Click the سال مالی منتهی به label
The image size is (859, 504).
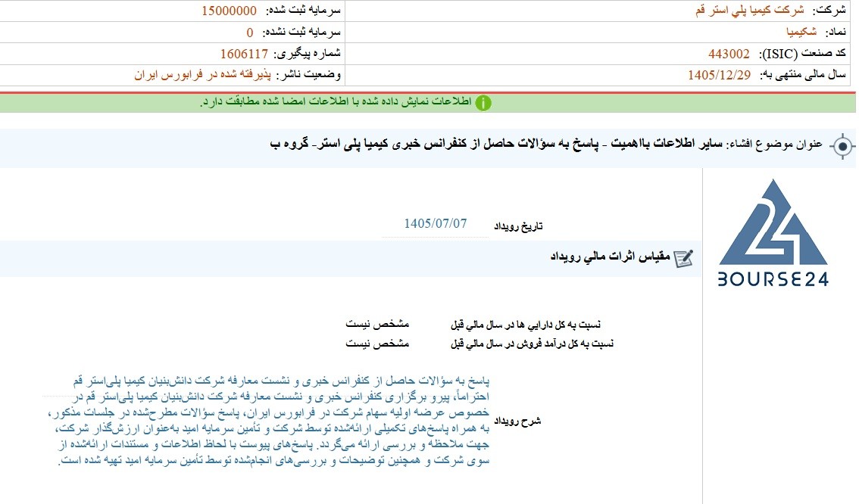(x=803, y=76)
